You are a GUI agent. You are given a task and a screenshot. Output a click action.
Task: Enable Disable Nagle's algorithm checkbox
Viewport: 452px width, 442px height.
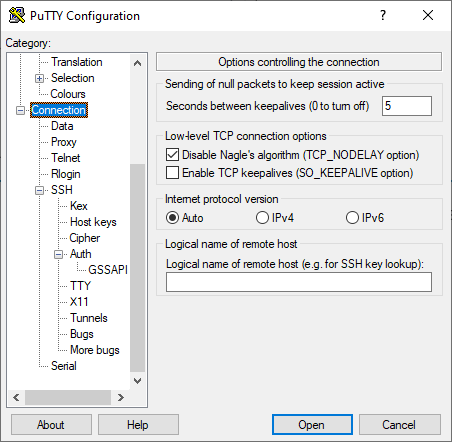pos(172,155)
